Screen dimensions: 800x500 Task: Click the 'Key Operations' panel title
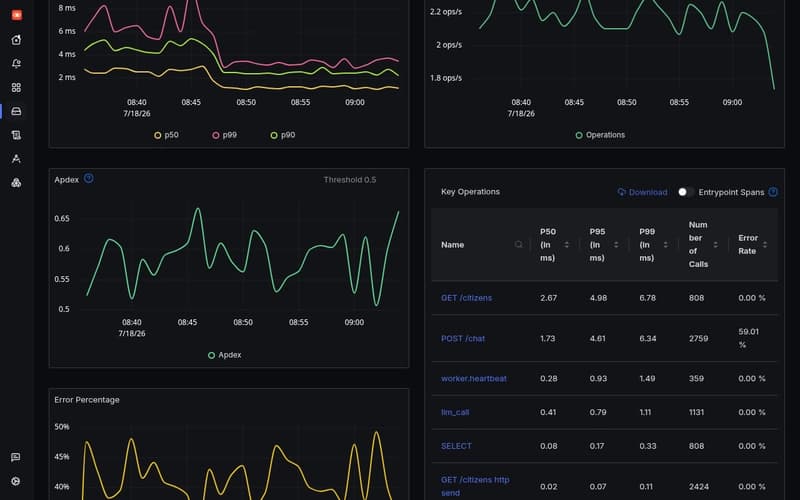470,192
